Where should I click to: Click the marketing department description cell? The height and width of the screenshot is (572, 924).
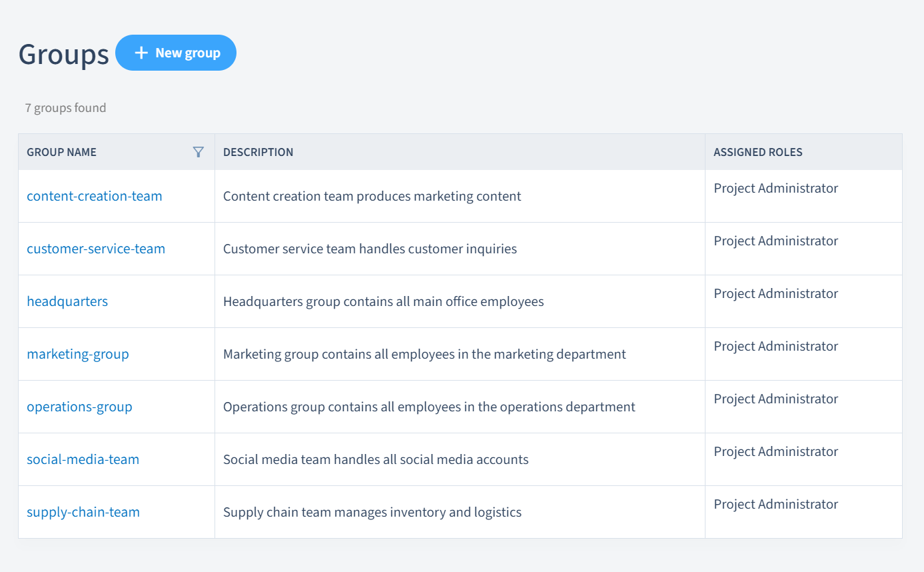pos(460,354)
